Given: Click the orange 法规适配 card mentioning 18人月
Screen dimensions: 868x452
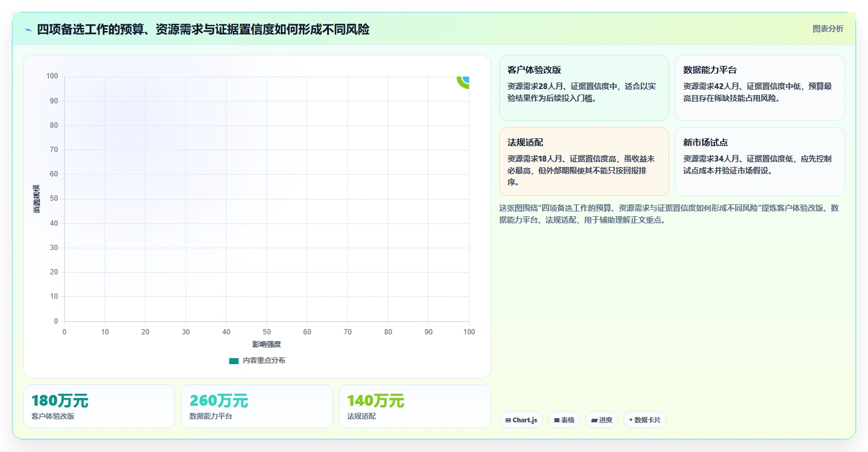Looking at the screenshot, I should pos(584,162).
